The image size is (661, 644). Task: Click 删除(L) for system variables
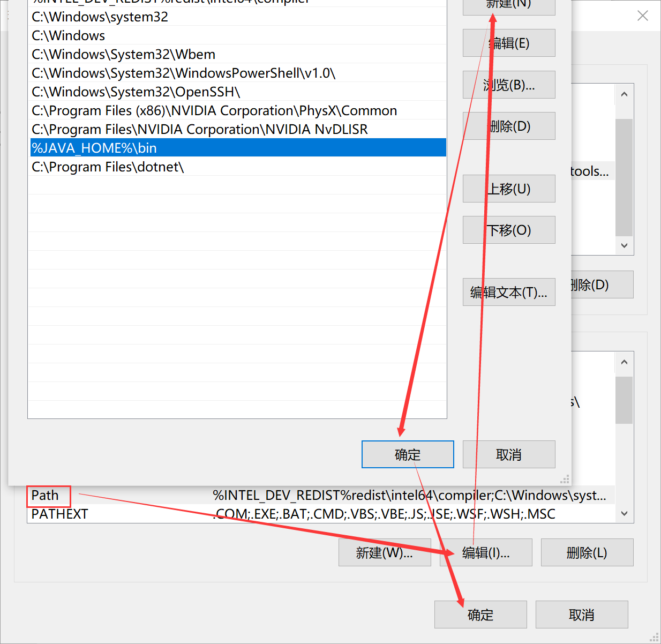[587, 552]
